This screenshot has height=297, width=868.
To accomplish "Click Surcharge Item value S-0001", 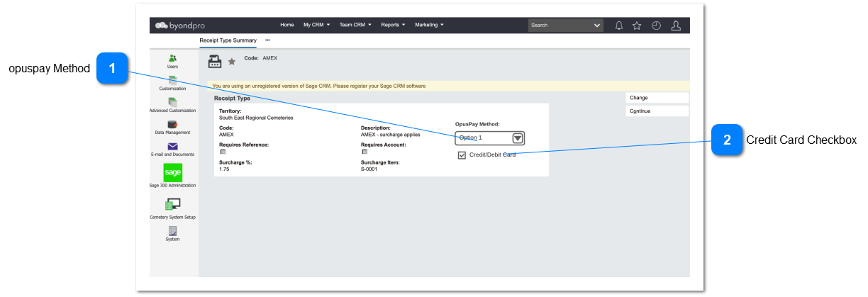I will pyautogui.click(x=369, y=169).
